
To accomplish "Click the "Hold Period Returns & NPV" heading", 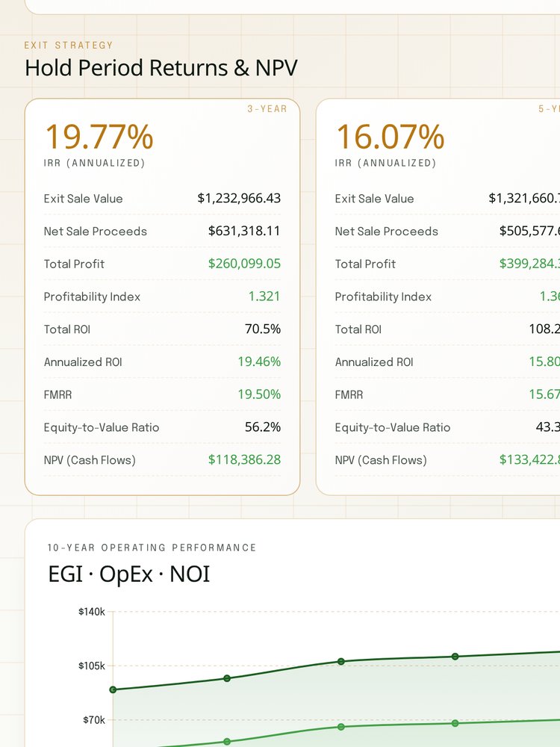I will click(x=161, y=68).
